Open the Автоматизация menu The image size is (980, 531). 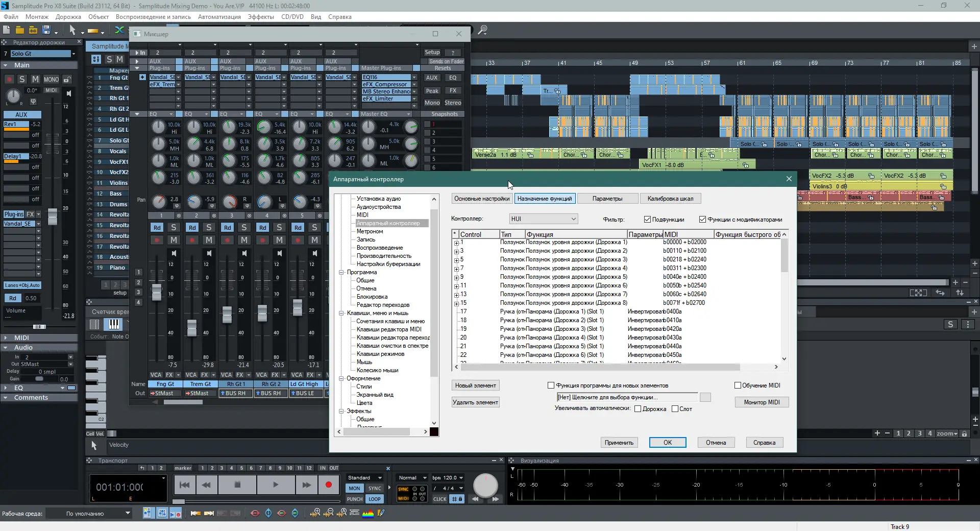pos(219,17)
